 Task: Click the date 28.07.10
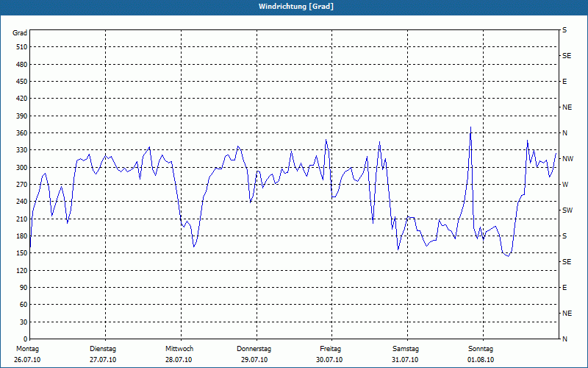pos(179,360)
